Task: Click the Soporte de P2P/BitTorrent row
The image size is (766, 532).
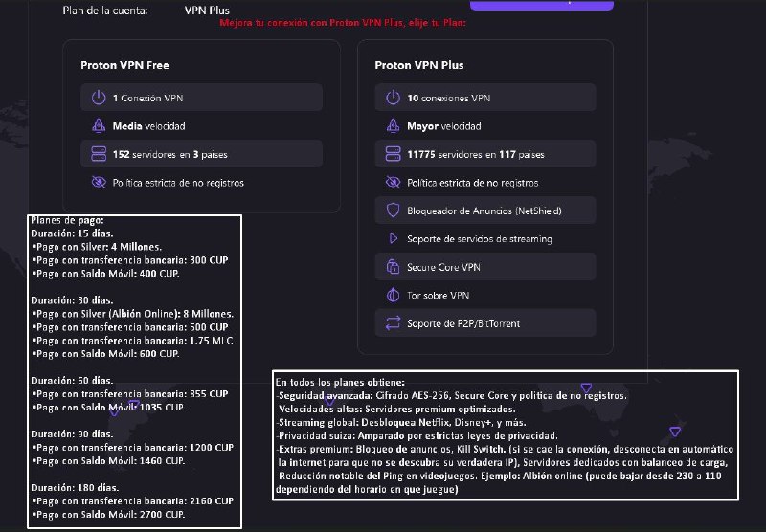Action: click(485, 323)
